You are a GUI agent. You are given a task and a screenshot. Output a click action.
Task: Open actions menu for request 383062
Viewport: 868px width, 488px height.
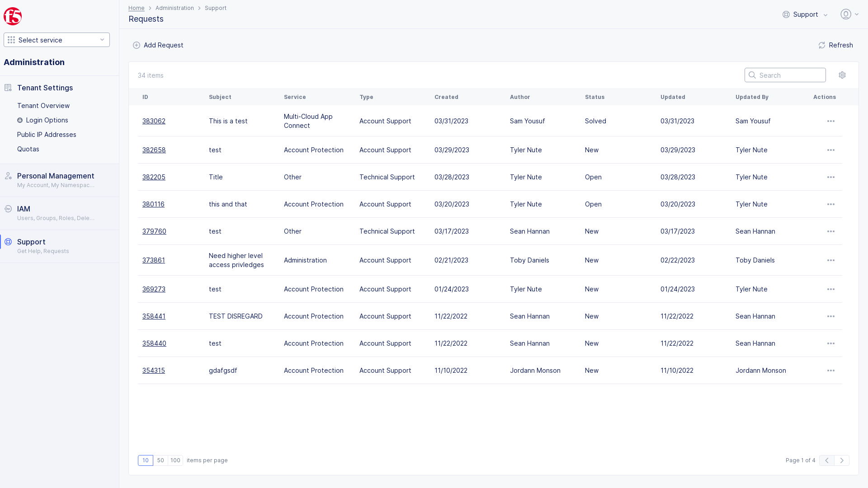[830, 121]
